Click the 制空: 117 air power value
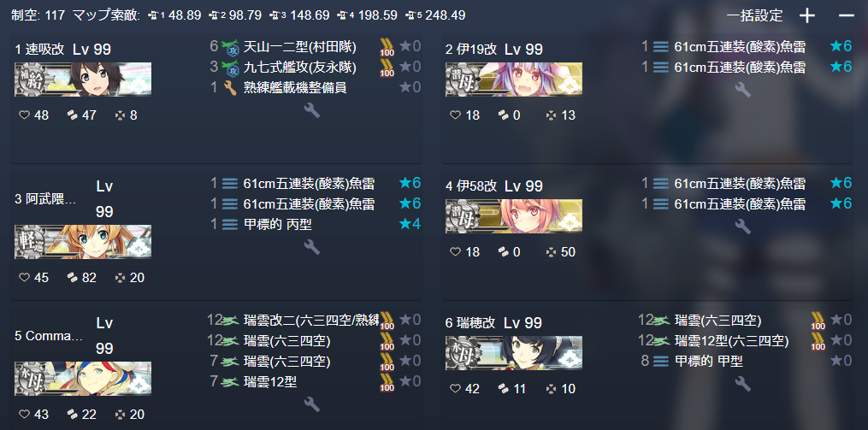This screenshot has height=430, width=868. coord(38,15)
